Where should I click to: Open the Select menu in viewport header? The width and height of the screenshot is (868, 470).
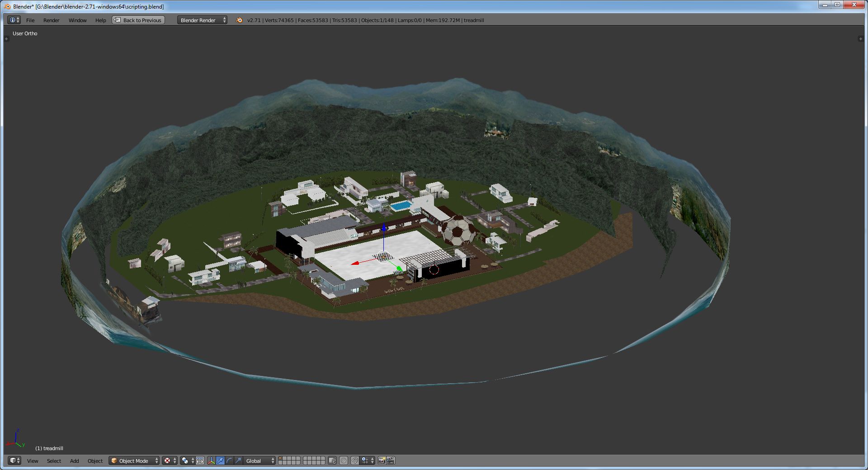(x=54, y=461)
